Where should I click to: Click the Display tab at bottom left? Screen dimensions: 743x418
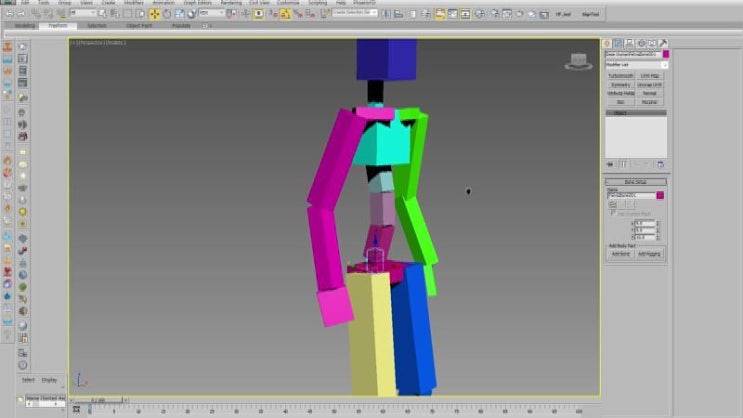tap(49, 380)
